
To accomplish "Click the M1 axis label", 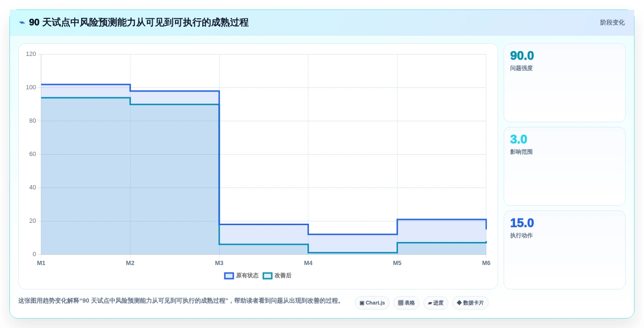I will [x=41, y=263].
